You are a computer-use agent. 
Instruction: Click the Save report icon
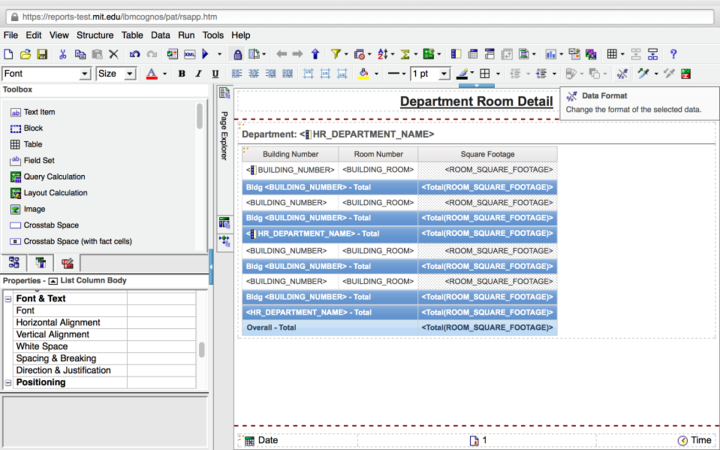tap(42, 54)
